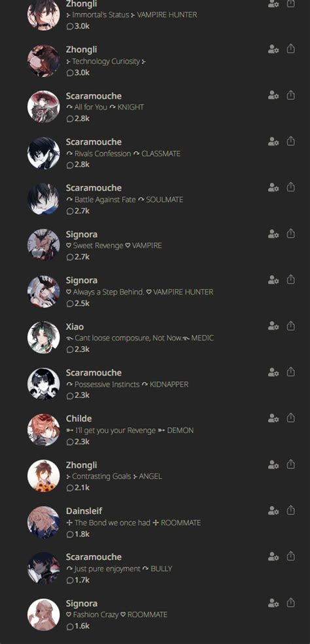The image size is (310, 644).
Task: Open settings for Zhongli ANGEL character
Action: (273, 464)
